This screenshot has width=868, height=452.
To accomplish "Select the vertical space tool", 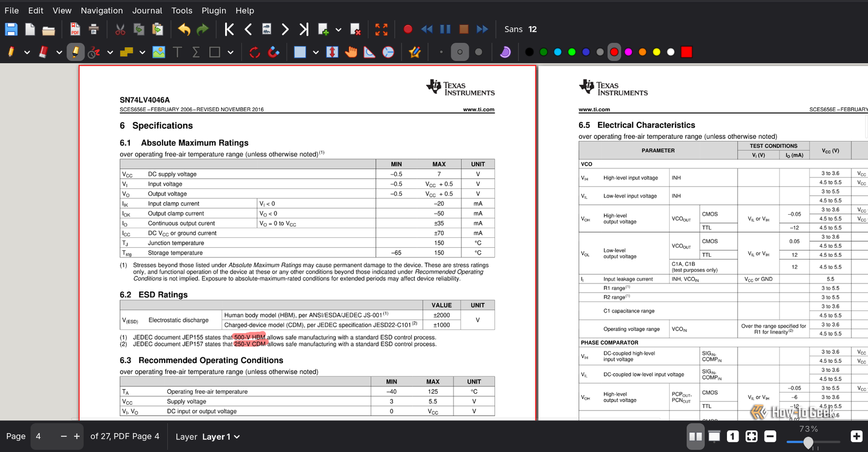I will pos(332,52).
